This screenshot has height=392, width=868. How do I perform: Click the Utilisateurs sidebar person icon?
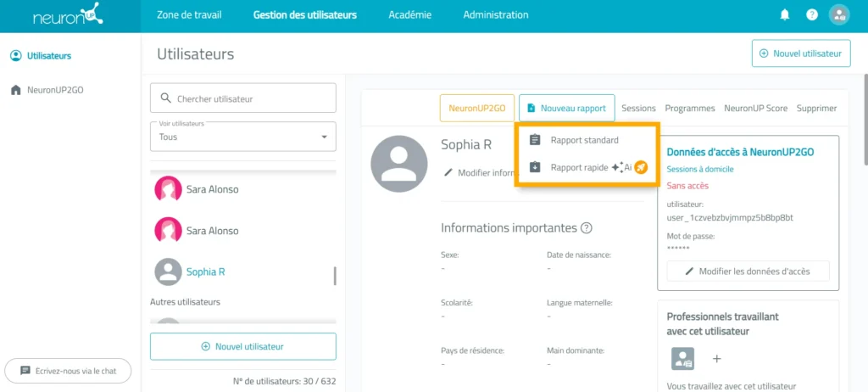point(15,55)
